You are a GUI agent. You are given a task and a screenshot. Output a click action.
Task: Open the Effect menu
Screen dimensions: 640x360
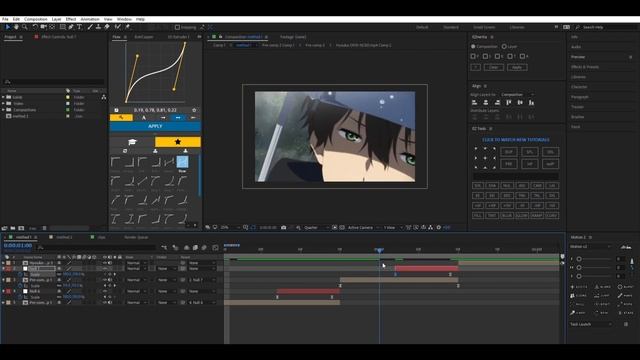click(71, 19)
